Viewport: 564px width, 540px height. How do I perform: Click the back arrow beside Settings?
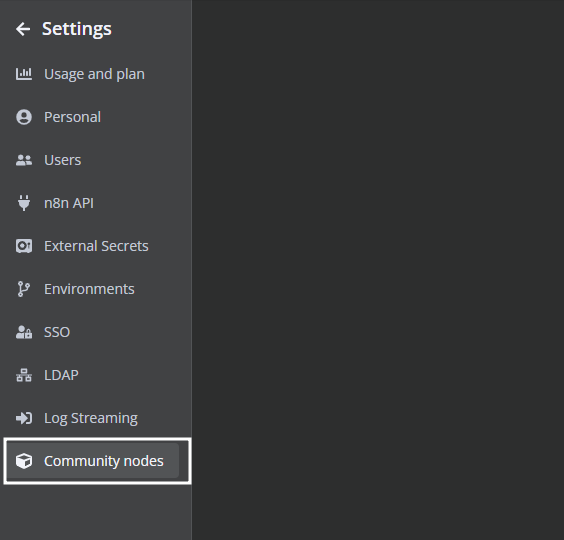pyautogui.click(x=23, y=29)
